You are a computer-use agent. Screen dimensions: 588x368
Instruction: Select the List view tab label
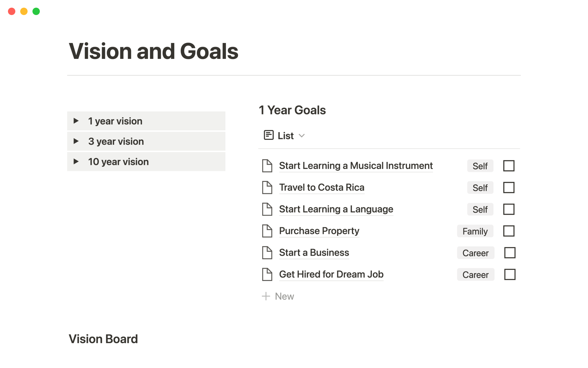(285, 136)
